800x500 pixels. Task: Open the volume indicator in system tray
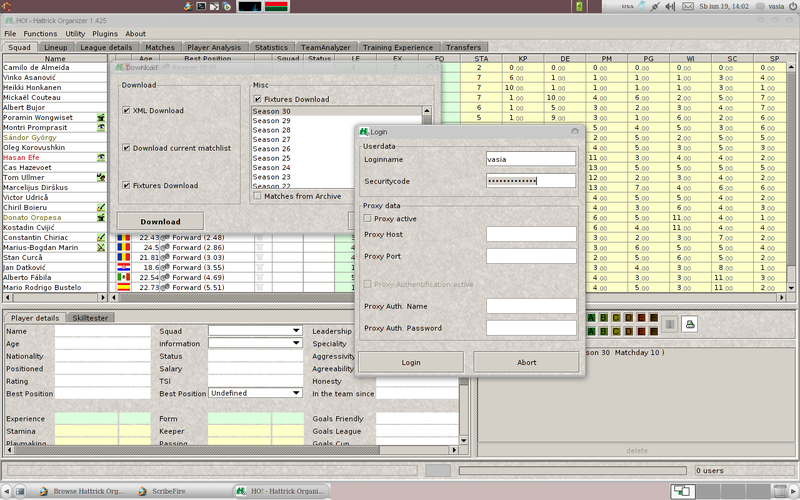pos(670,6)
